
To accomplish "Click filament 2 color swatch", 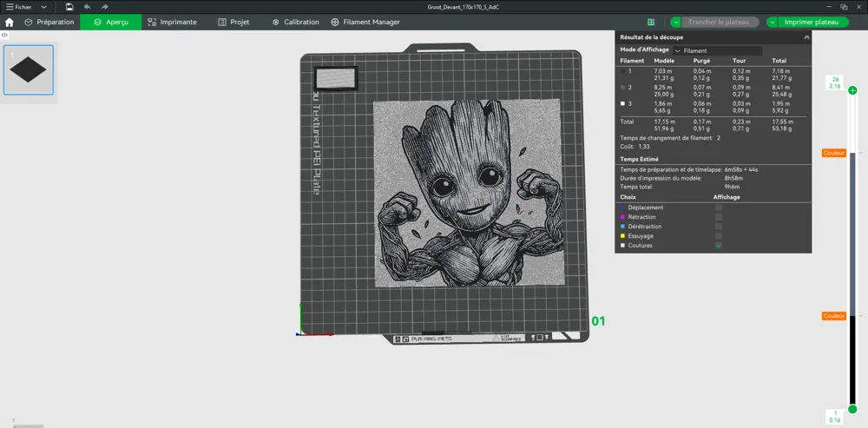I will [622, 88].
